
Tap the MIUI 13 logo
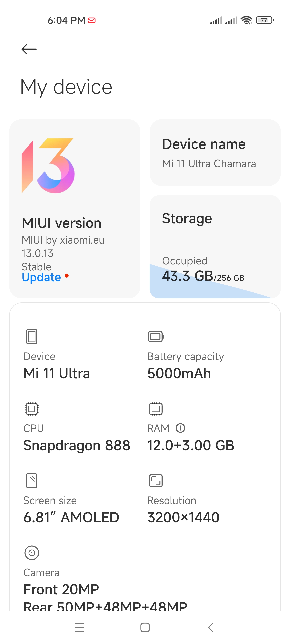point(48,165)
